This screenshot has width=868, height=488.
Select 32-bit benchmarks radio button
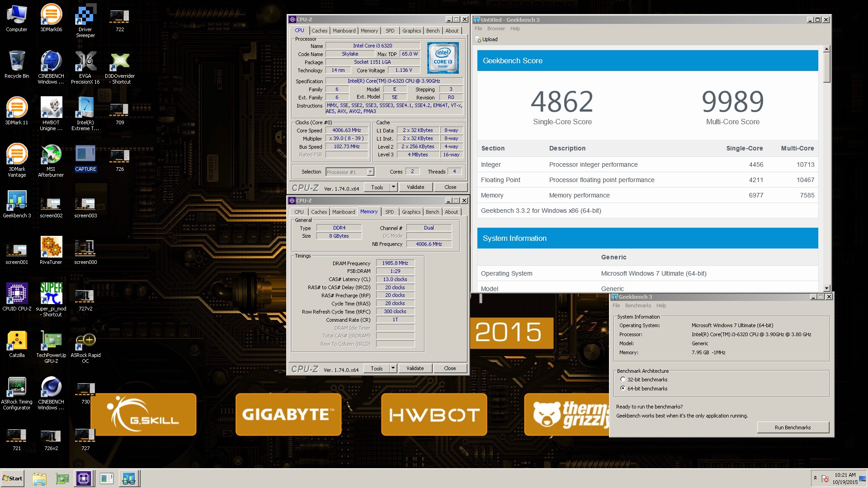[623, 380]
